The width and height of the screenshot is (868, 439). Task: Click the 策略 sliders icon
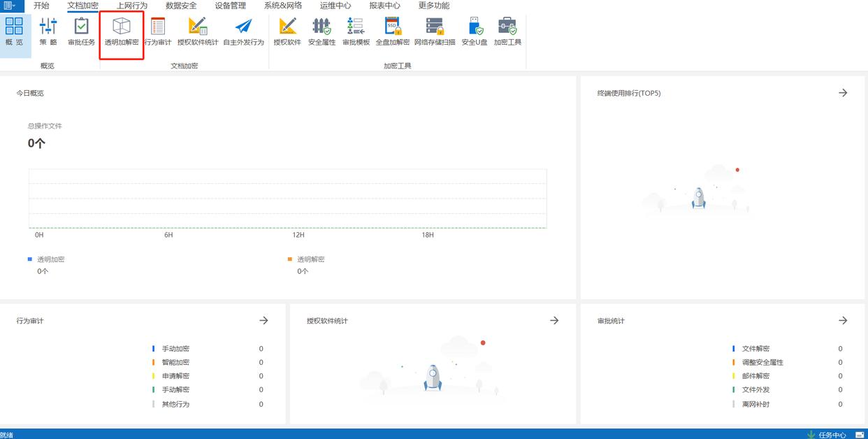pyautogui.click(x=48, y=31)
